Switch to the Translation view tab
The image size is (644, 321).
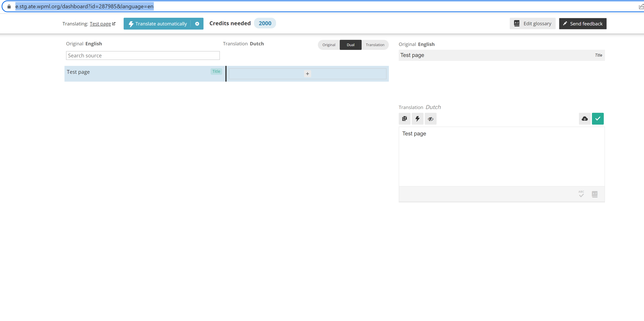(x=375, y=45)
